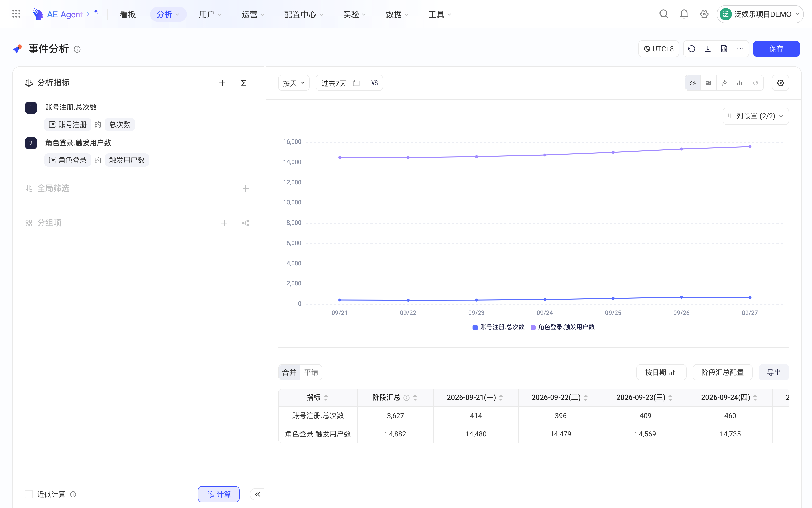Click the report file icon beside download
Screen dimensions: 812x508
(724, 49)
